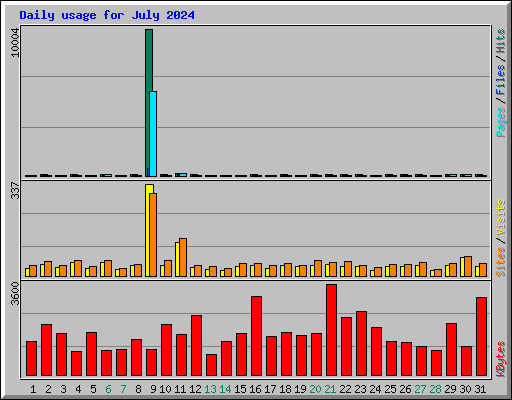Click the green weekend day label 6
The height and width of the screenshot is (400, 512).
point(108,389)
